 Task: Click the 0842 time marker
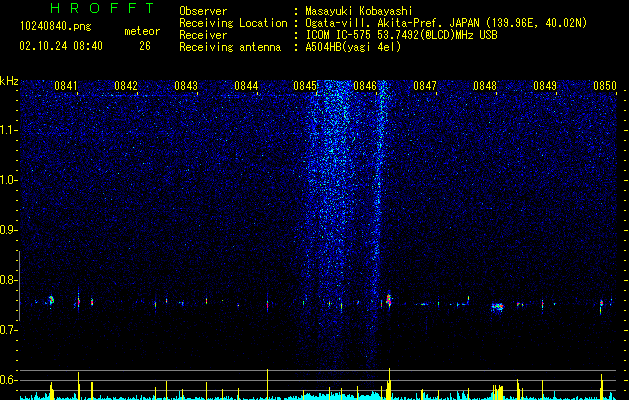point(126,86)
